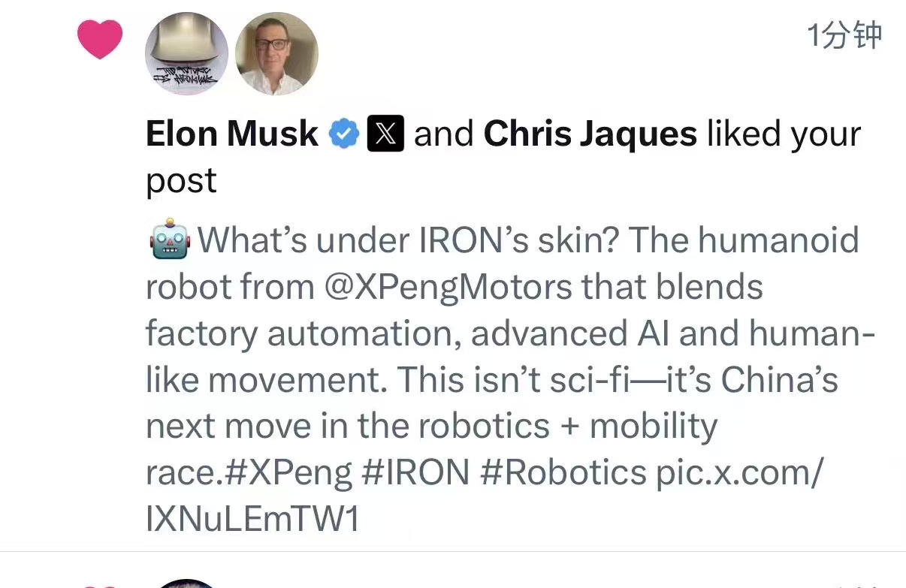This screenshot has height=588, width=906.
Task: Click the black X affiliation badge
Action: pyautogui.click(x=386, y=134)
